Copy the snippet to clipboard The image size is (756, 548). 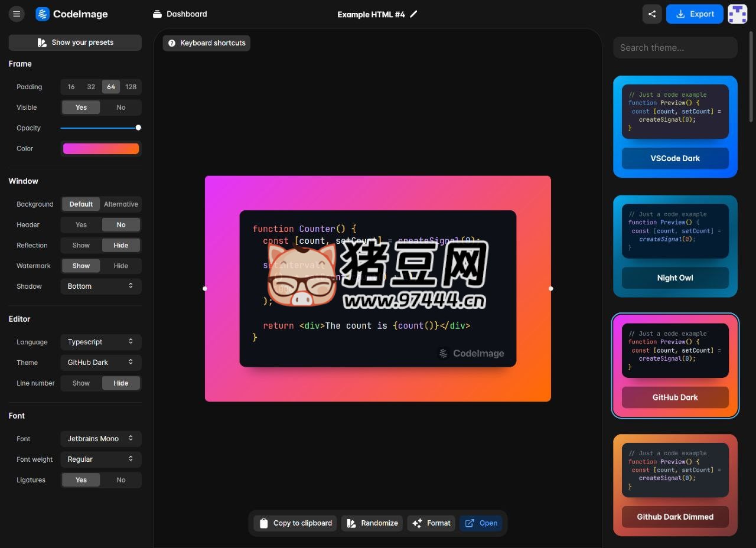(x=295, y=523)
